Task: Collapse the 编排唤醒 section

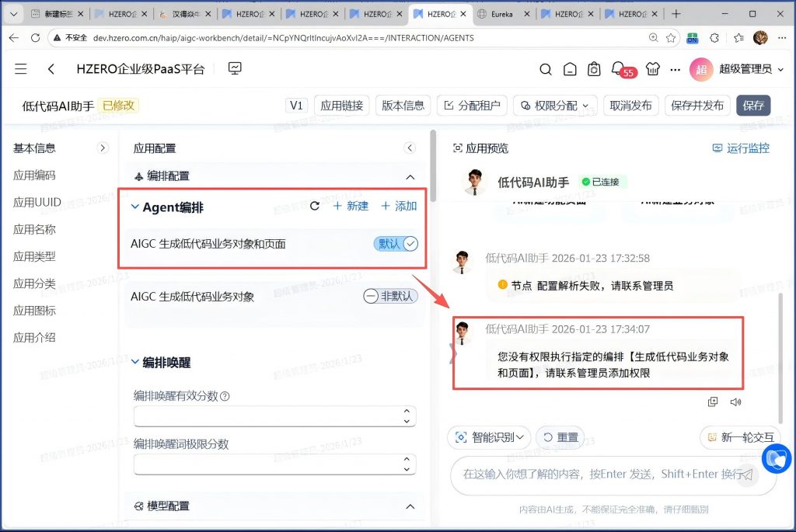Action: pos(135,362)
